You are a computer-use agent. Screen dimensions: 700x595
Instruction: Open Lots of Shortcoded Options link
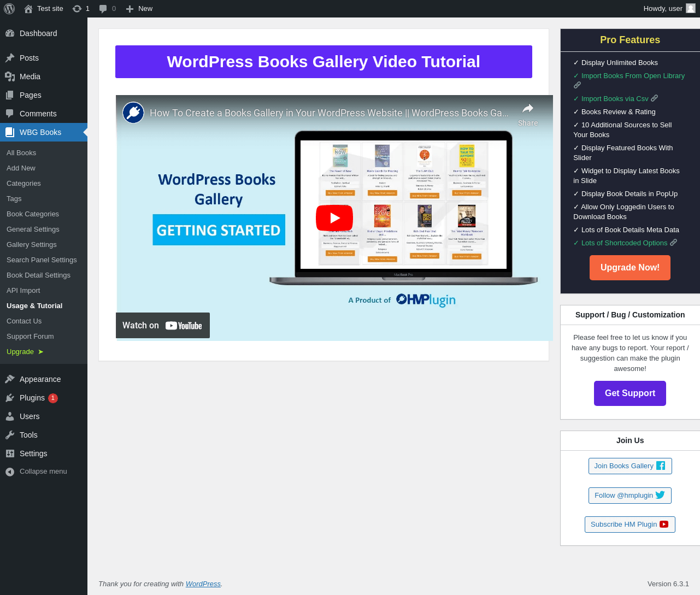click(625, 243)
